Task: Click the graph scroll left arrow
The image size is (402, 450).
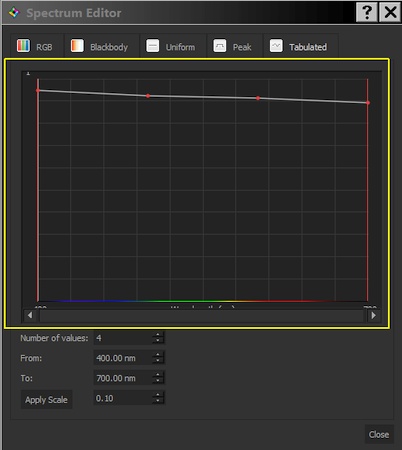Action: [x=30, y=315]
